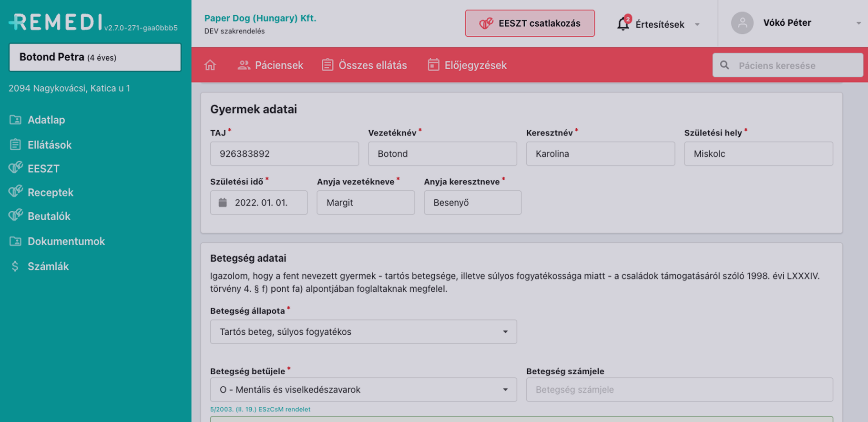Click the TAJ input field
Screen dimensions: 868x422
click(x=285, y=154)
